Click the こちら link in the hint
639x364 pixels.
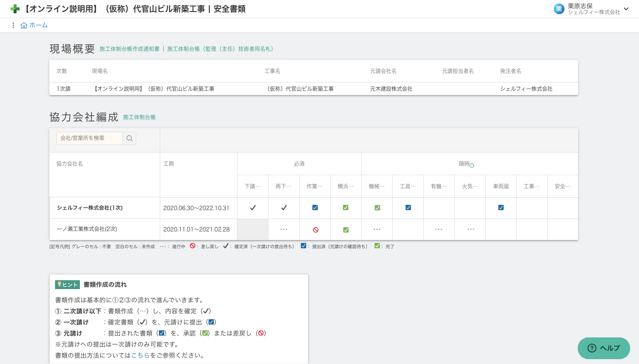(141, 355)
